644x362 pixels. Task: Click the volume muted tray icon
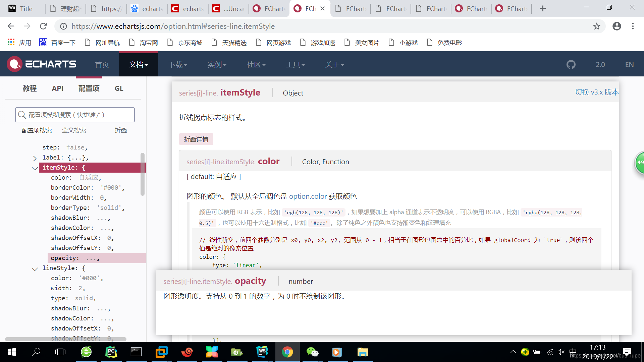coord(561,352)
